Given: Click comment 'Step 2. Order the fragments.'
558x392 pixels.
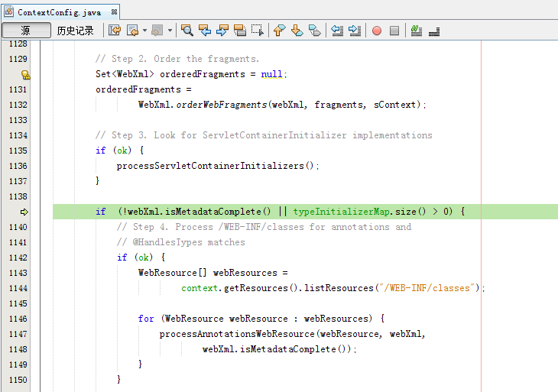Looking at the screenshot, I should [x=186, y=59].
